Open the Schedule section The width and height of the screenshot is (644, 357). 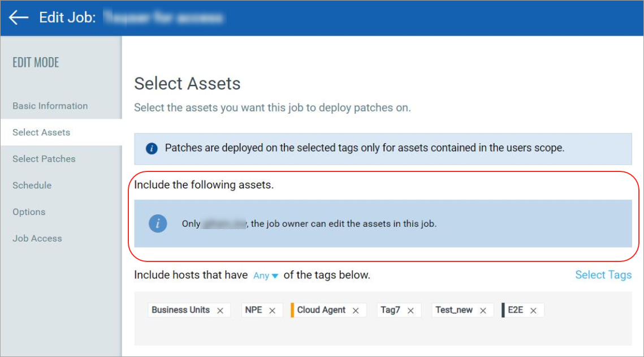[32, 185]
